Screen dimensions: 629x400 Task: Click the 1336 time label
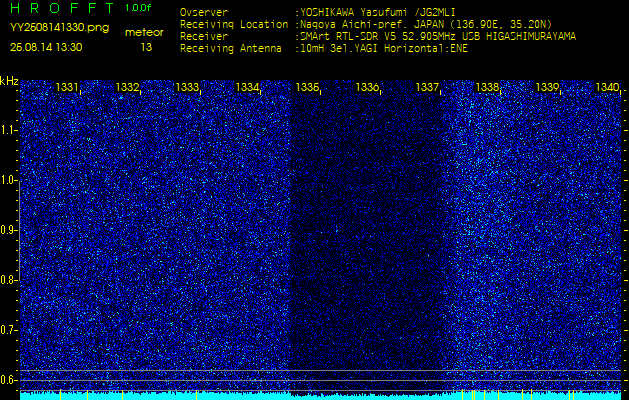(367, 87)
